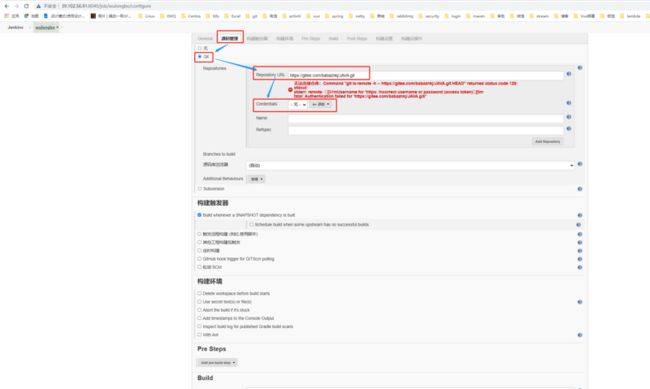Open help for GitHub hook trigger row
650x389 pixels.
(x=580, y=259)
